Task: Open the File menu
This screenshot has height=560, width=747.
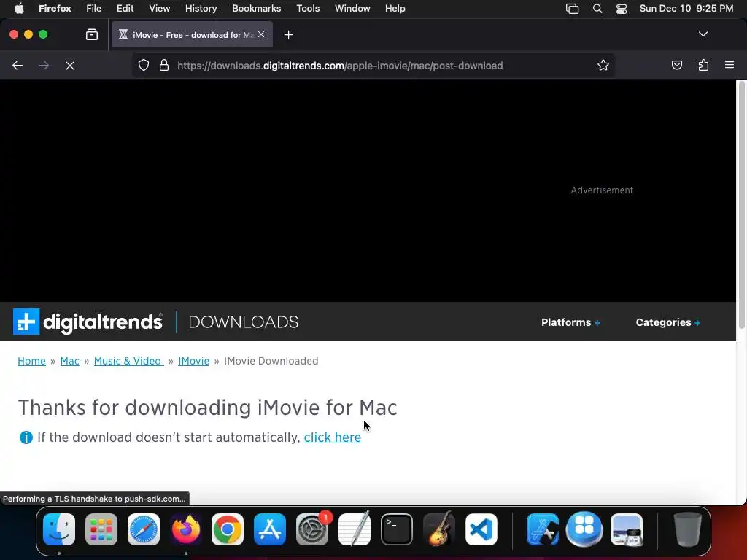Action: (93, 8)
